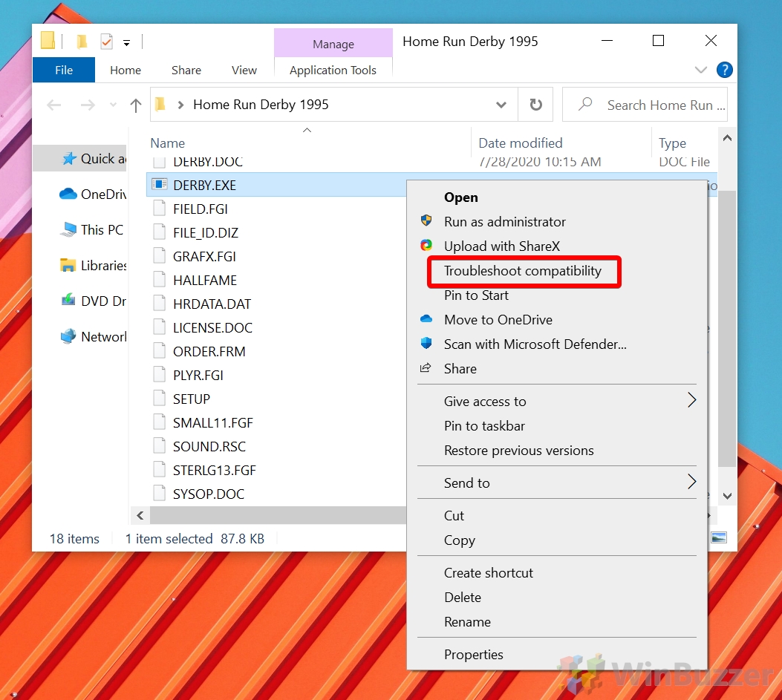Click the Network icon in sidebar

[68, 336]
